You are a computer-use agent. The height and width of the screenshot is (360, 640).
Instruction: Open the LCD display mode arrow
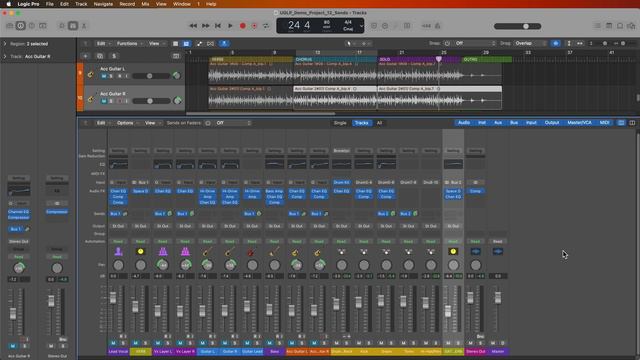(361, 26)
